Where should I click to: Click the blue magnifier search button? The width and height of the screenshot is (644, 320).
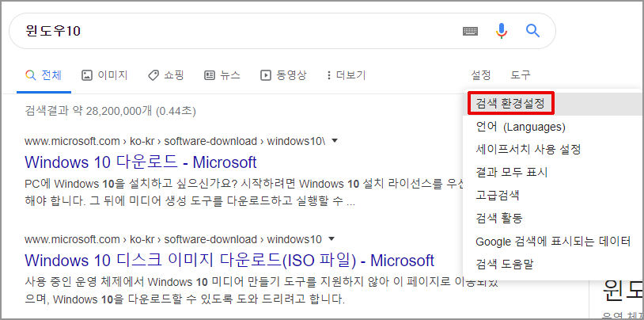(x=532, y=31)
